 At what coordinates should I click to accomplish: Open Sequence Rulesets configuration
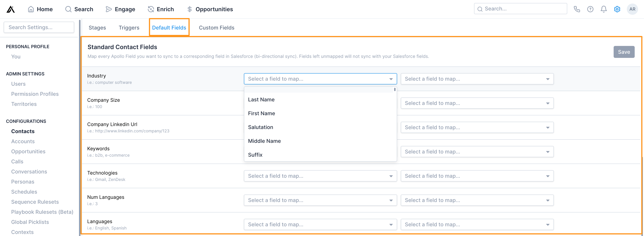point(35,202)
